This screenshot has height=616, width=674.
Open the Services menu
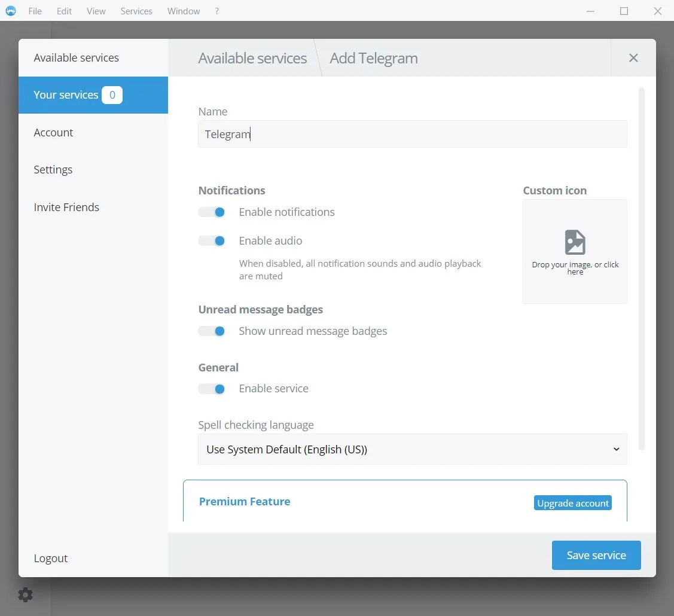(136, 11)
